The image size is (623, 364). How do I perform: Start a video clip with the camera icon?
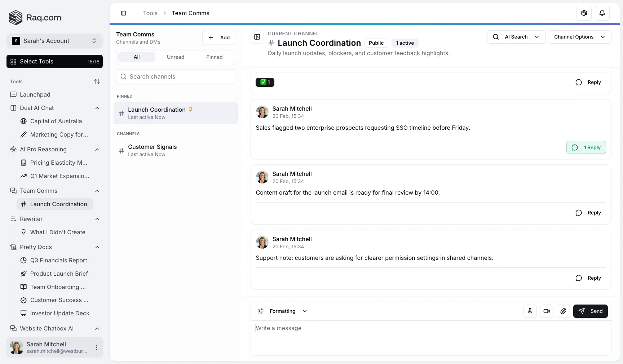click(x=546, y=311)
